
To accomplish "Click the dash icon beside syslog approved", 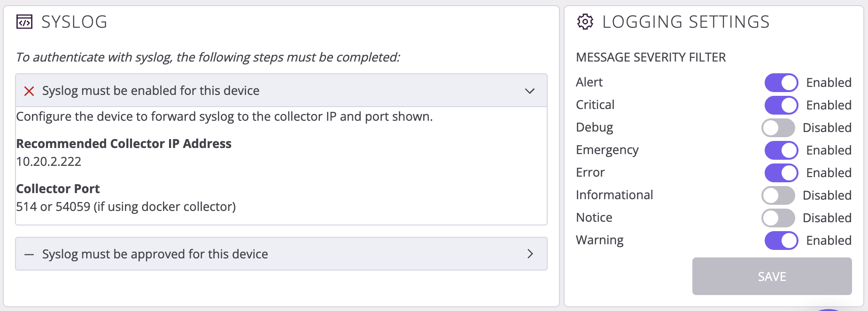I will click(x=29, y=255).
